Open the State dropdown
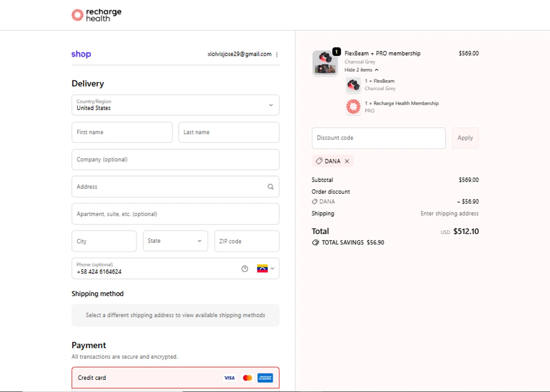The width and height of the screenshot is (550, 392). [x=175, y=241]
